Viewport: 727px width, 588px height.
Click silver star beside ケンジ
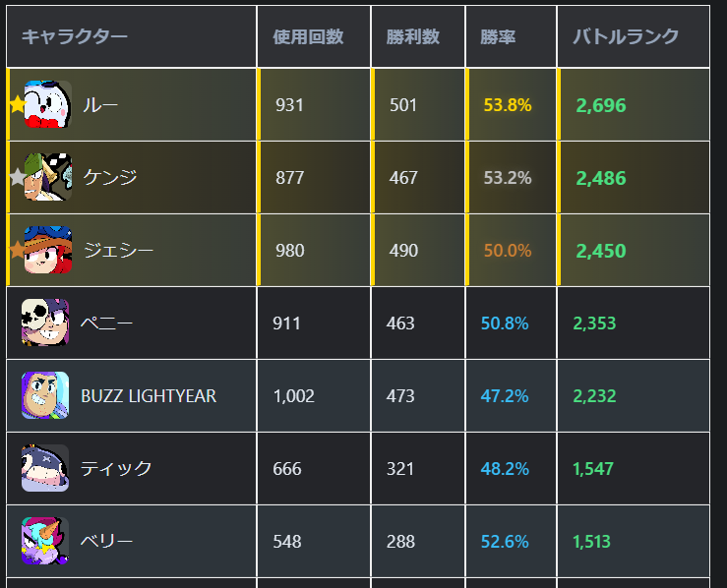pos(17,178)
